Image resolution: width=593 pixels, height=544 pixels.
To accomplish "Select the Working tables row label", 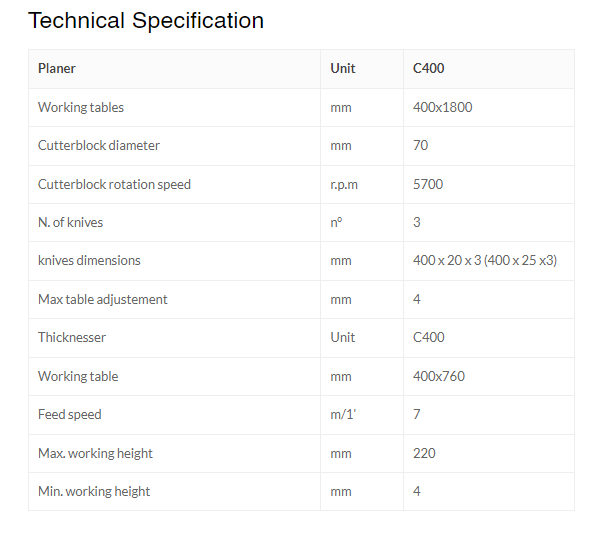I will click(x=81, y=107).
